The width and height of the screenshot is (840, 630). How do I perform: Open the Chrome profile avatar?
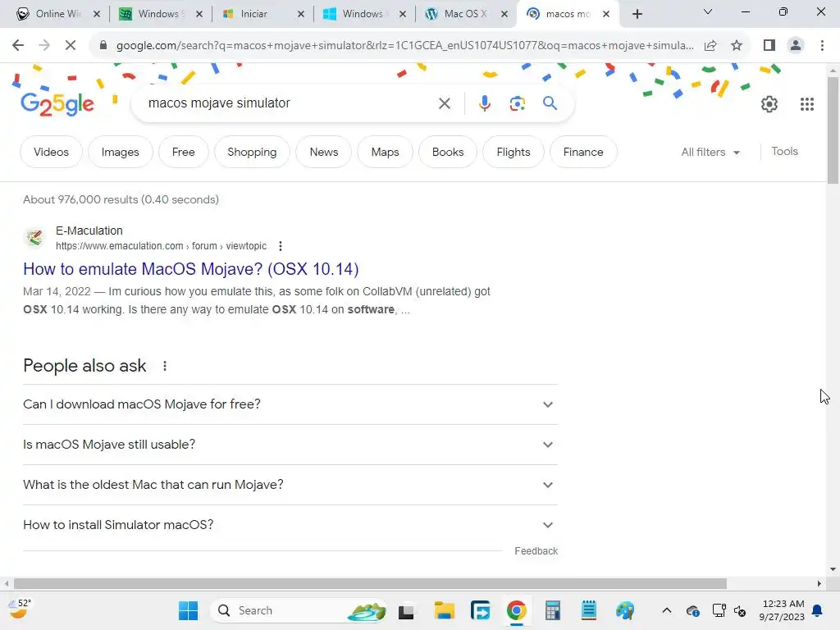(796, 46)
